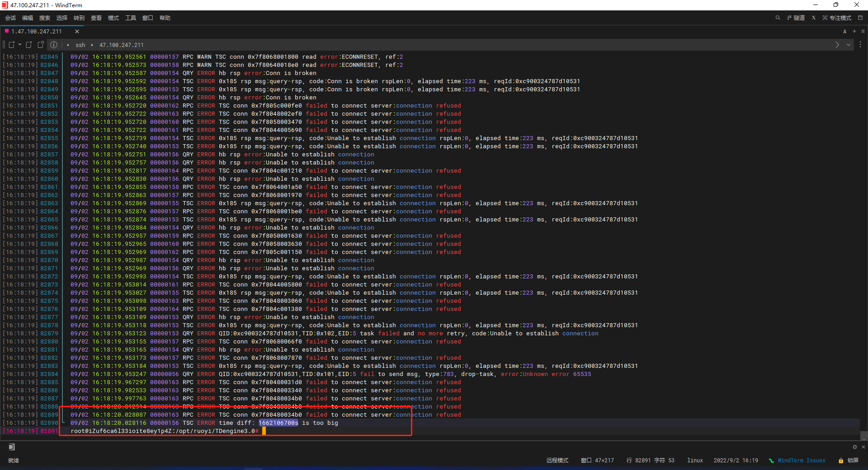Open bottom panel gear settings
This screenshot has width=868, height=470.
(x=855, y=447)
